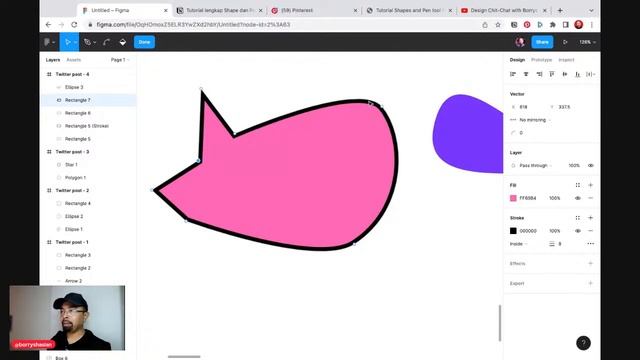Click the layer opacity 100% field
The width and height of the screenshot is (640, 360).
(574, 166)
